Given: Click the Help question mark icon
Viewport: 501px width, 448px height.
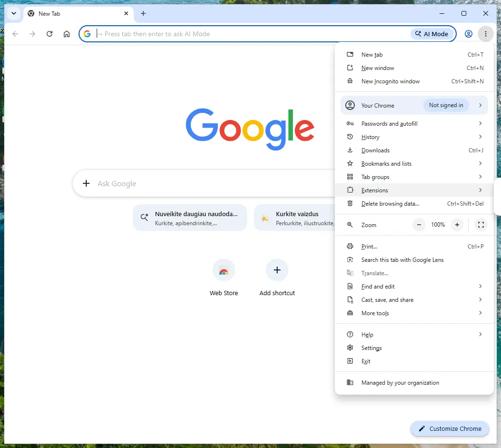Looking at the screenshot, I should coord(350,334).
